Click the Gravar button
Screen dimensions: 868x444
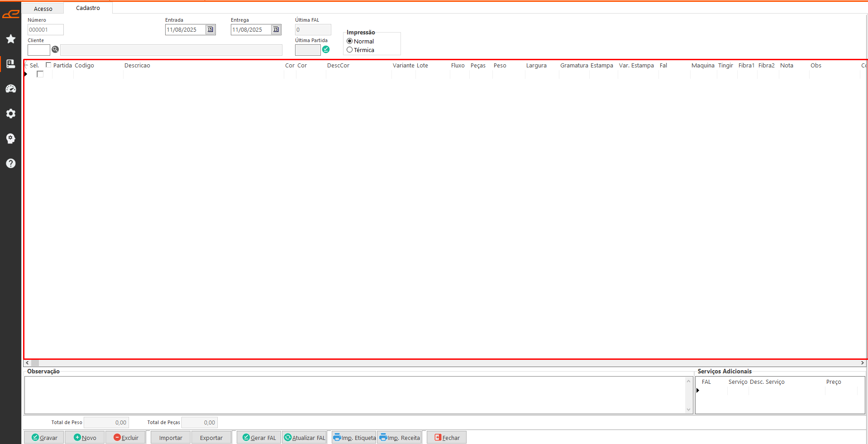pyautogui.click(x=44, y=438)
